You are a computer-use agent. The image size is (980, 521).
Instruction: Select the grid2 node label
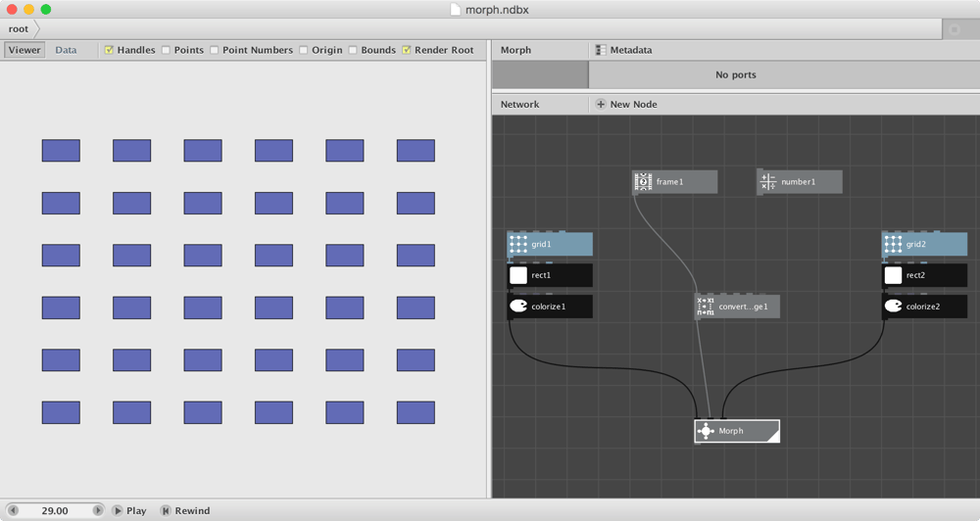[x=915, y=244]
